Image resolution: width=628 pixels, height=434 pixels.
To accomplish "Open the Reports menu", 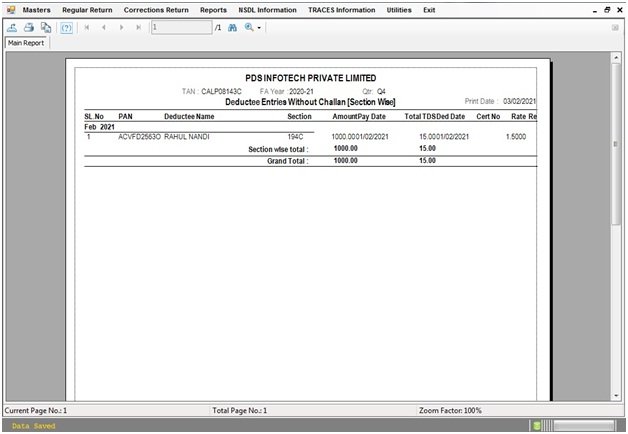I will [213, 10].
